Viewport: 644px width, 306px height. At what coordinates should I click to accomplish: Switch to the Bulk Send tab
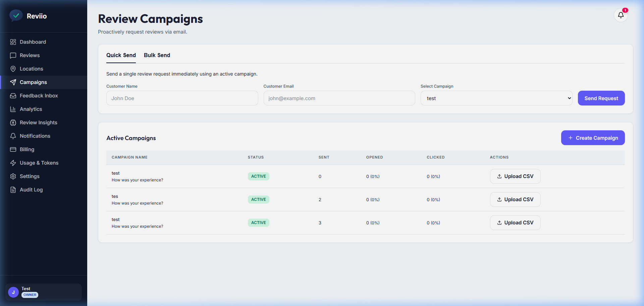click(157, 55)
